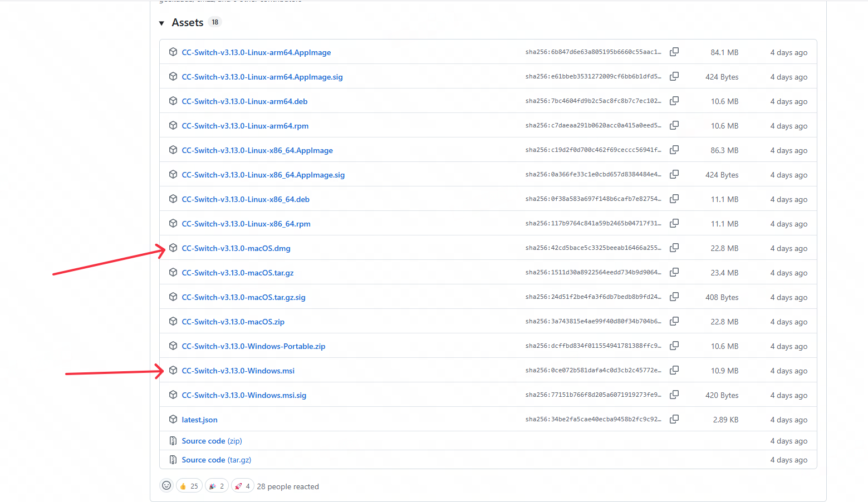Click '28 people reacted' text
Screen dimensions: 868x502
tap(288, 486)
